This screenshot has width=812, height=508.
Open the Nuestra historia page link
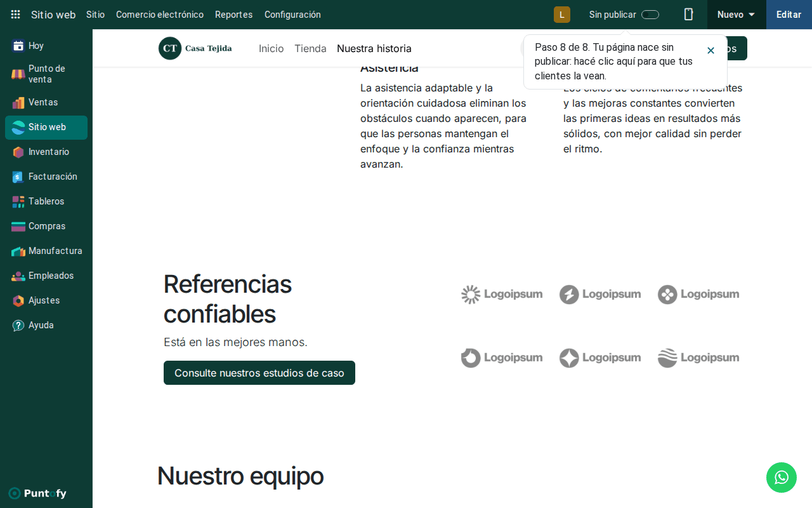coord(374,48)
